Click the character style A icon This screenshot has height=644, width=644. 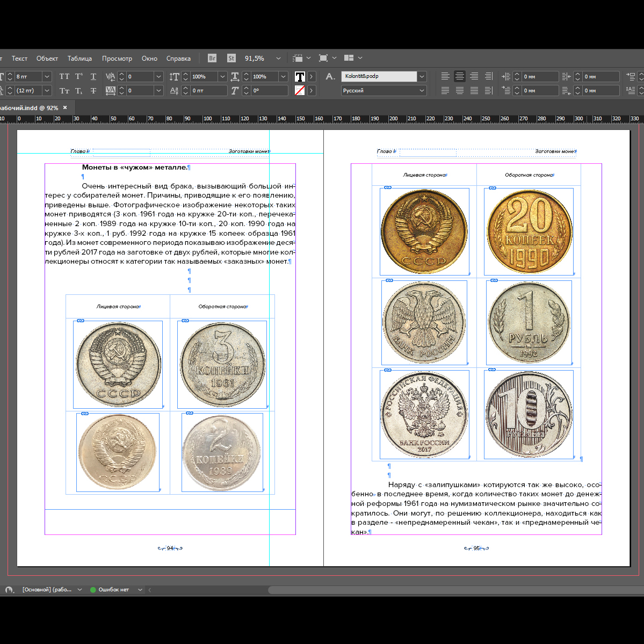point(330,76)
